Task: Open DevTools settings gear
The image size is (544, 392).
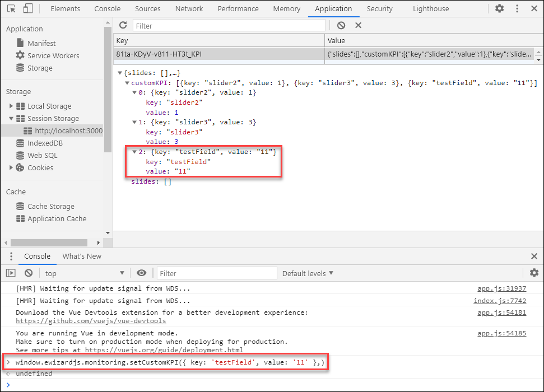Action: [x=499, y=8]
